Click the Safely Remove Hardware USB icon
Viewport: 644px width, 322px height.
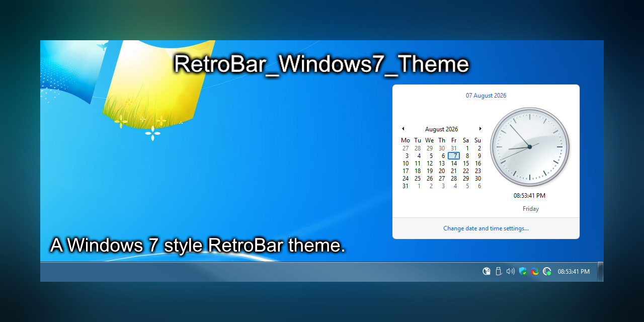[x=499, y=271]
